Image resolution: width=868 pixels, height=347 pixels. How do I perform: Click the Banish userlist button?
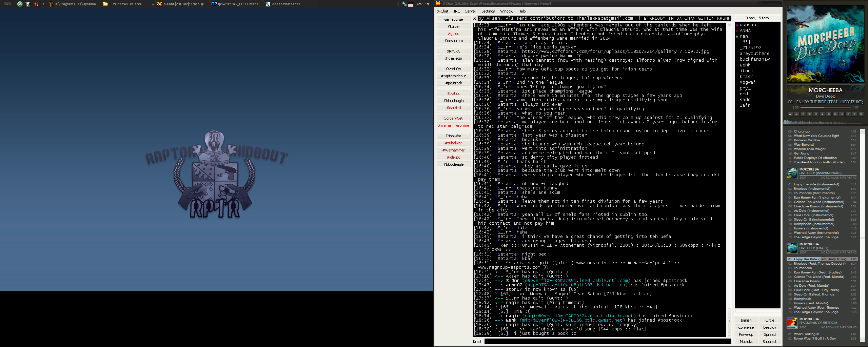746,320
